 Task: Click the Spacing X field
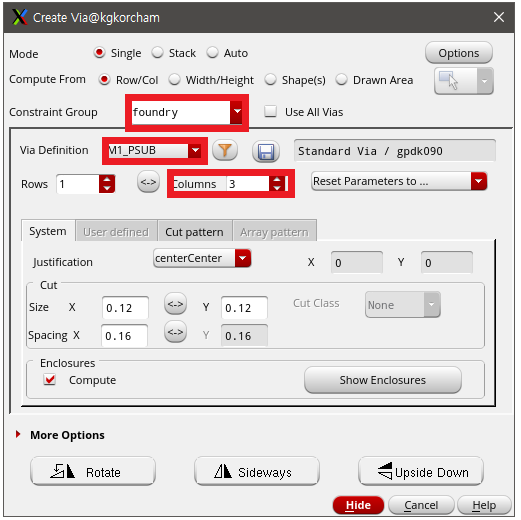[124, 336]
